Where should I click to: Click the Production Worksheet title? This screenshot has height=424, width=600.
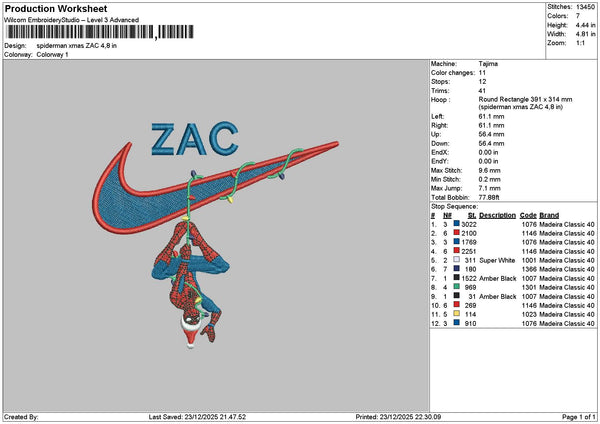tap(56, 8)
